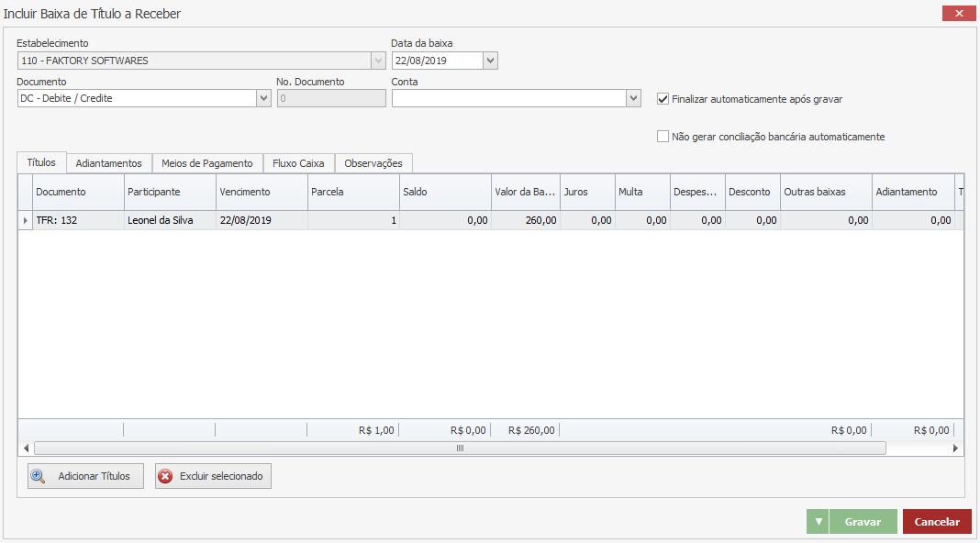This screenshot has width=980, height=543.
Task: Expand the Documento dropdown list
Action: pos(263,98)
